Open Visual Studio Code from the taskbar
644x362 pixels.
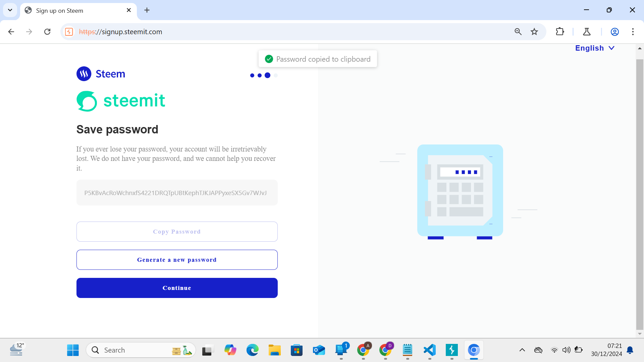pos(429,350)
